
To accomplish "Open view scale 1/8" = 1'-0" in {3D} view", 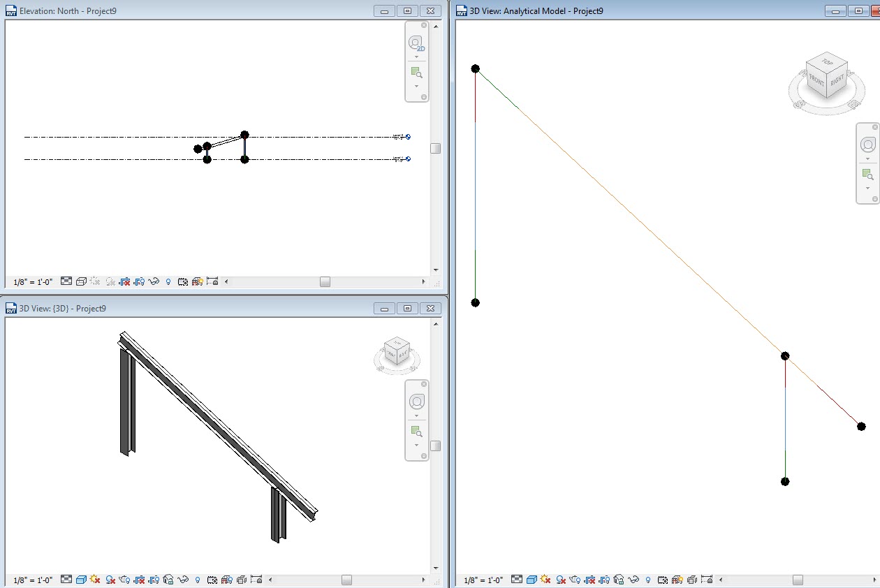I will click(x=33, y=580).
